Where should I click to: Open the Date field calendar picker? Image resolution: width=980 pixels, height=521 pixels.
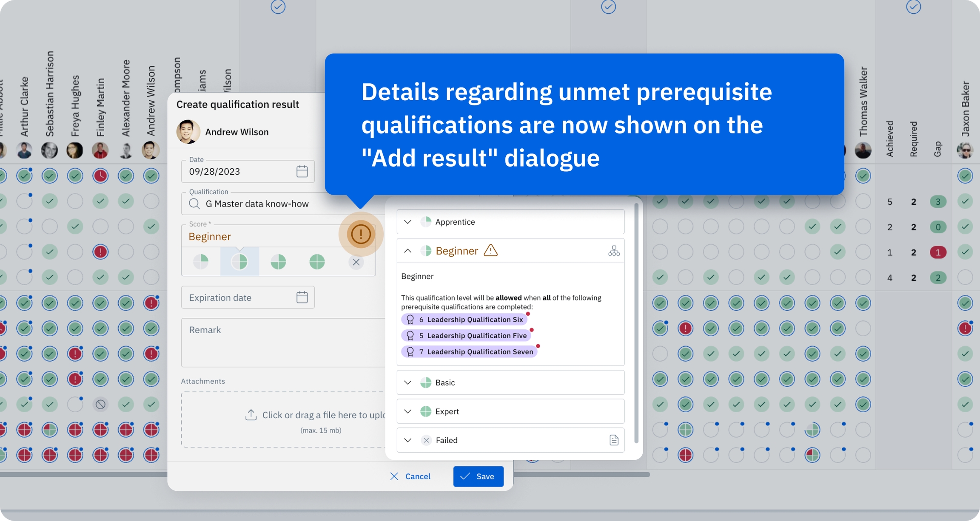point(302,171)
